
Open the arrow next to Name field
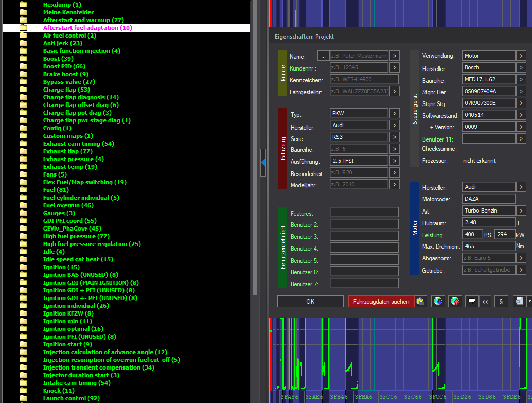[394, 56]
